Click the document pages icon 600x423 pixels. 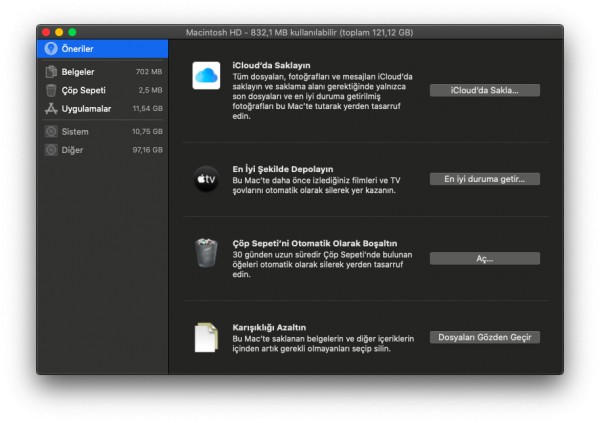click(206, 337)
